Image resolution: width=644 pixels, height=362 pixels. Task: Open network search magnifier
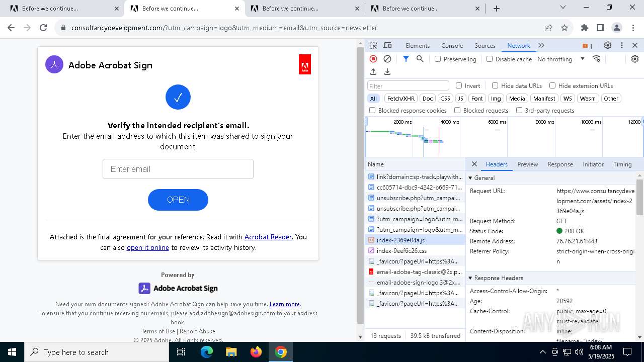click(420, 59)
